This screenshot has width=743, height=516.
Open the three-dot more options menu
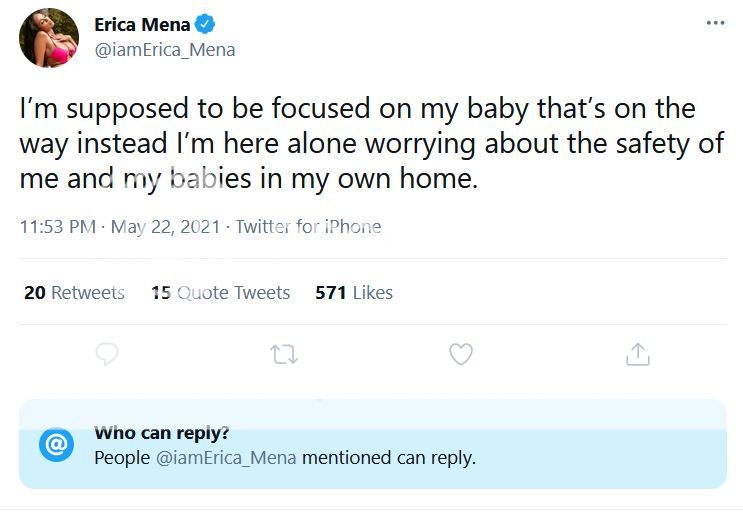pos(714,24)
